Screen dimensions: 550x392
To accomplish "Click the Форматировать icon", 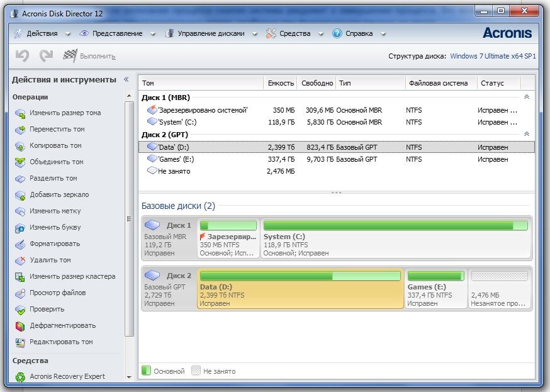I will coord(20,244).
